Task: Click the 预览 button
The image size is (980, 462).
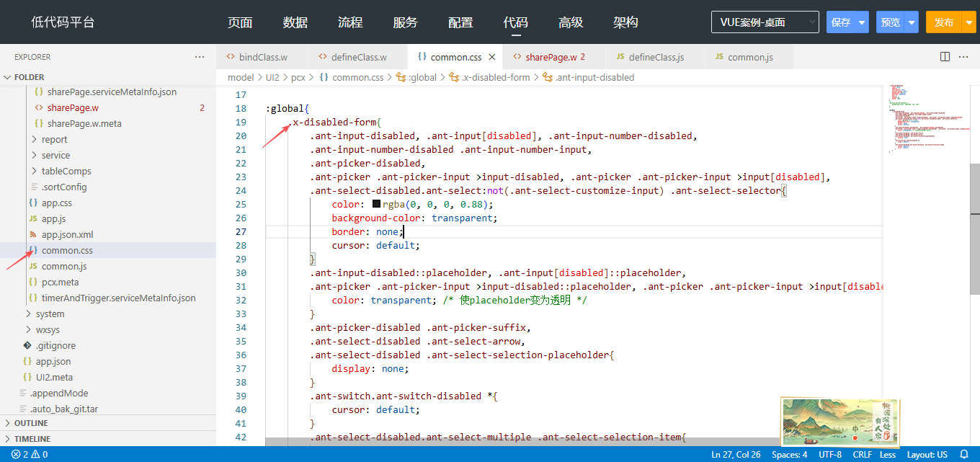Action: point(890,22)
